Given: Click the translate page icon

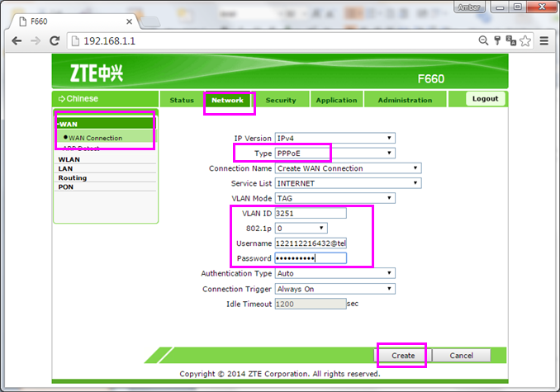Looking at the screenshot, I should point(511,40).
